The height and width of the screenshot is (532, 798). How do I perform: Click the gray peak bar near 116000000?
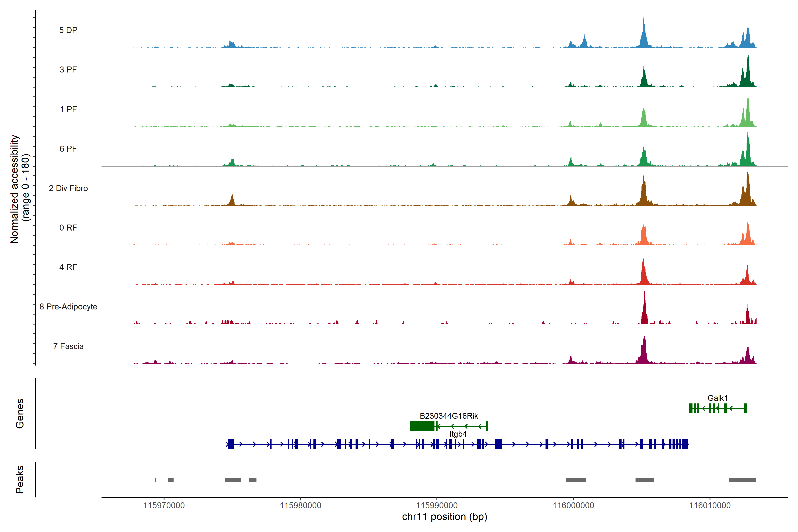click(576, 480)
